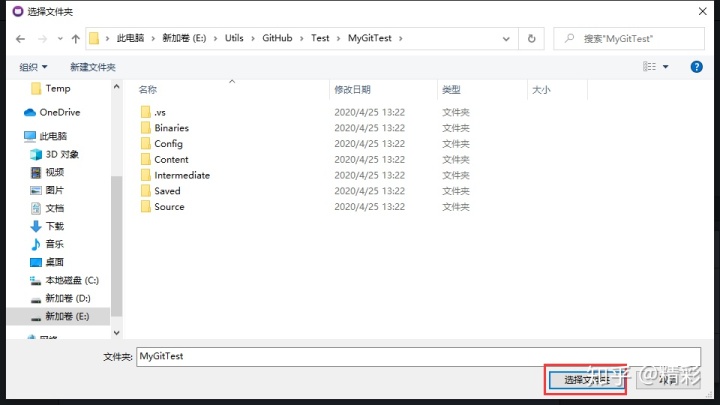
Task: Select the Config folder icon
Action: point(146,144)
